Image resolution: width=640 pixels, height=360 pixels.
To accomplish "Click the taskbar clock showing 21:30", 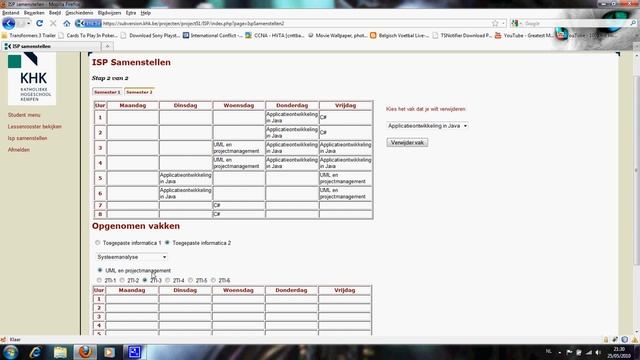I will (x=619, y=352).
